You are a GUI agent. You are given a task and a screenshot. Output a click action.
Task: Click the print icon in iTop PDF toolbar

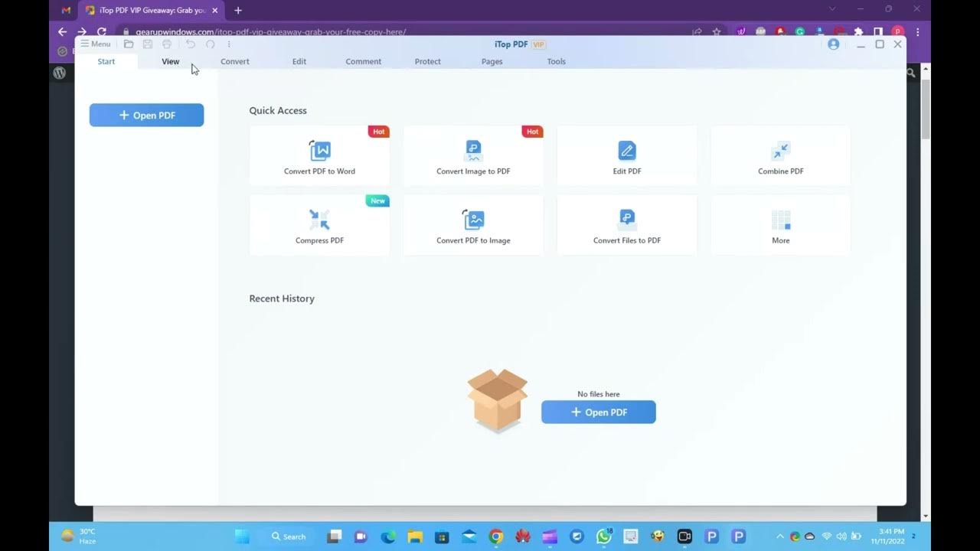click(x=167, y=44)
